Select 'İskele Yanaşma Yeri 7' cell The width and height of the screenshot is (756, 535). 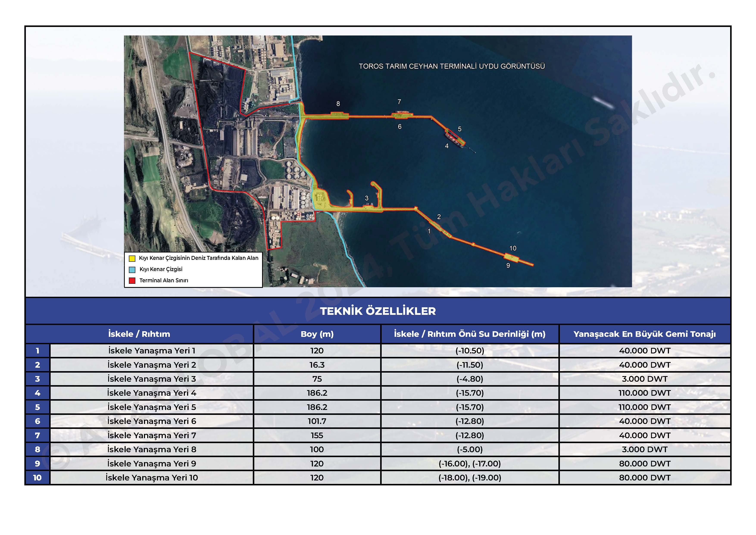(152, 436)
